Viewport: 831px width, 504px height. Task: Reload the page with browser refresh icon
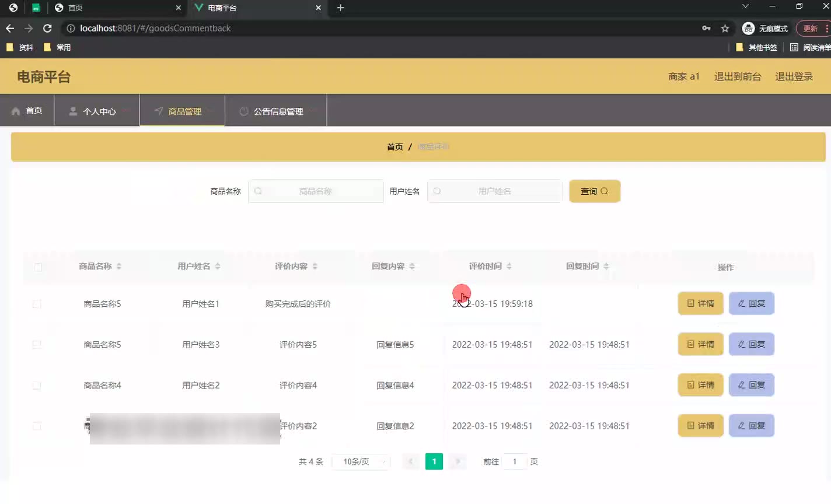[48, 28]
